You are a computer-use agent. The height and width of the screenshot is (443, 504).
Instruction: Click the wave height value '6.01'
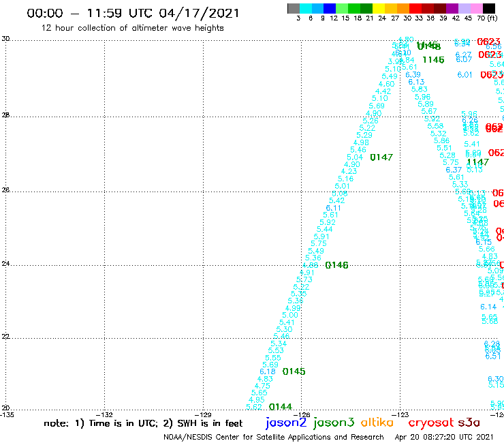(464, 75)
